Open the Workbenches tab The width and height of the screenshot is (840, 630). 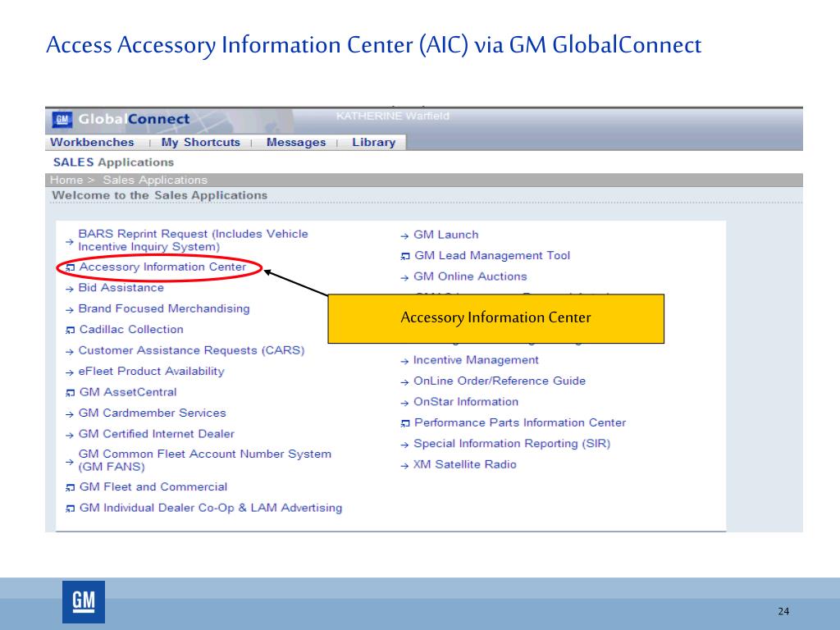[x=92, y=142]
